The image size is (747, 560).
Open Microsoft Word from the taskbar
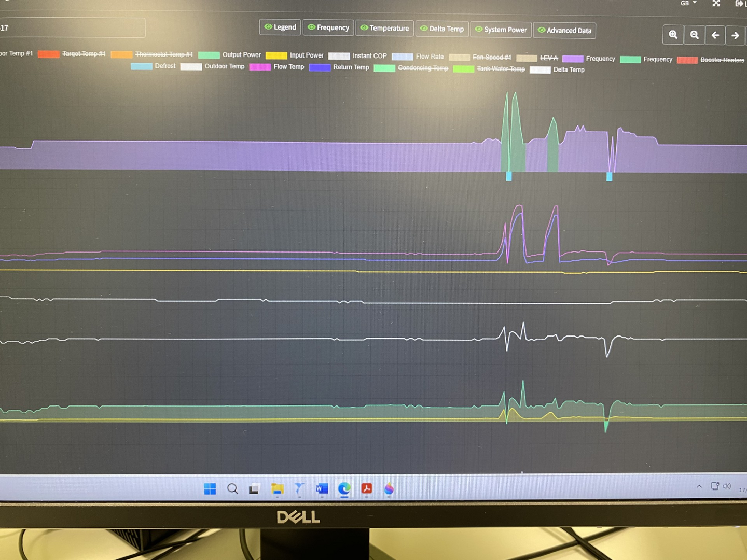pyautogui.click(x=322, y=488)
